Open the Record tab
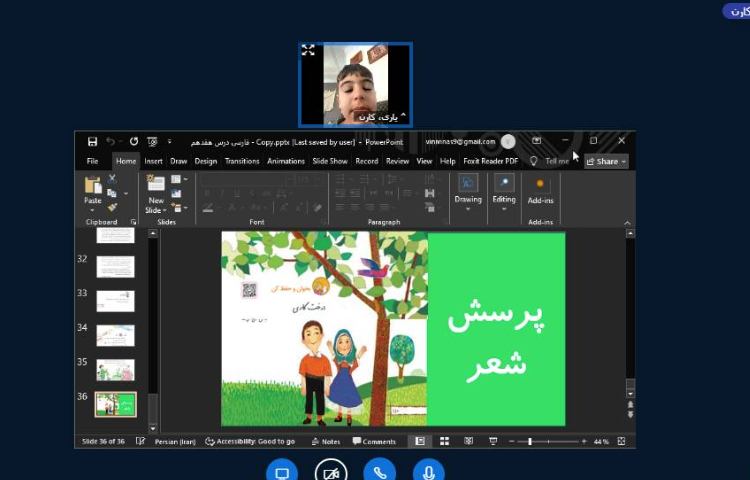 coord(366,162)
